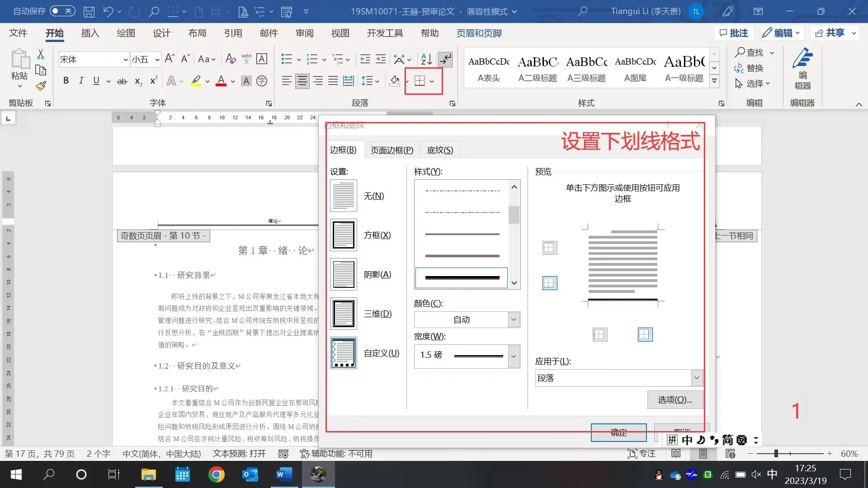Open the 宽度 (width) dropdown
Viewport: 868px width, 488px height.
point(513,357)
